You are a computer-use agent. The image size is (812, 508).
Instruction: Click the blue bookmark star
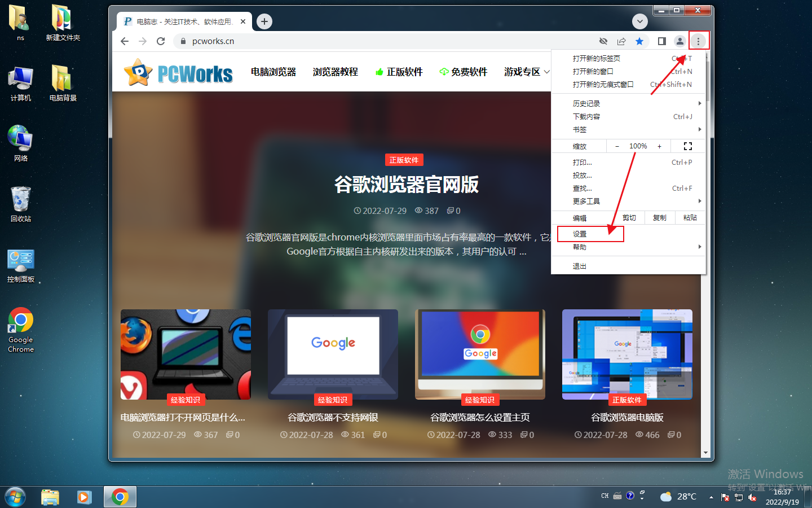tap(639, 41)
